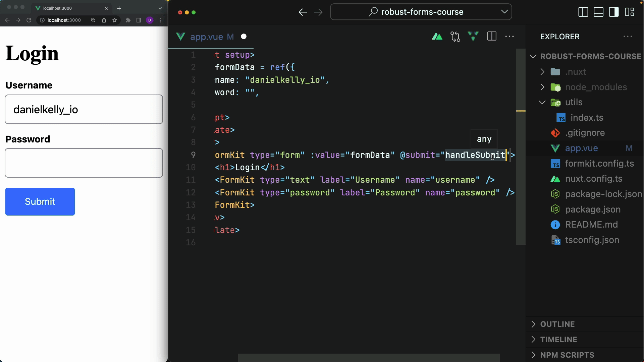Click the editor vertical scrollbar
644x362 pixels.
click(x=521, y=146)
